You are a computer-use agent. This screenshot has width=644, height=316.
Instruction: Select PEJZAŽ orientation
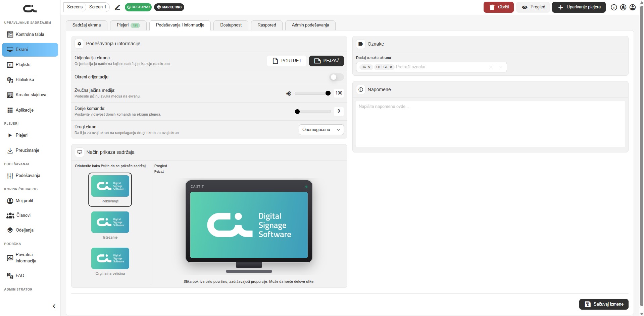click(326, 61)
